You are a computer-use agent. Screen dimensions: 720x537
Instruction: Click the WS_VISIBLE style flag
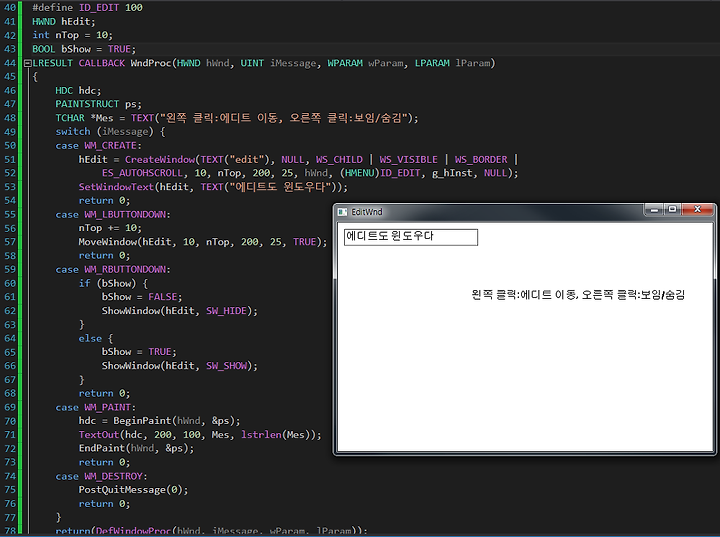pyautogui.click(x=408, y=159)
